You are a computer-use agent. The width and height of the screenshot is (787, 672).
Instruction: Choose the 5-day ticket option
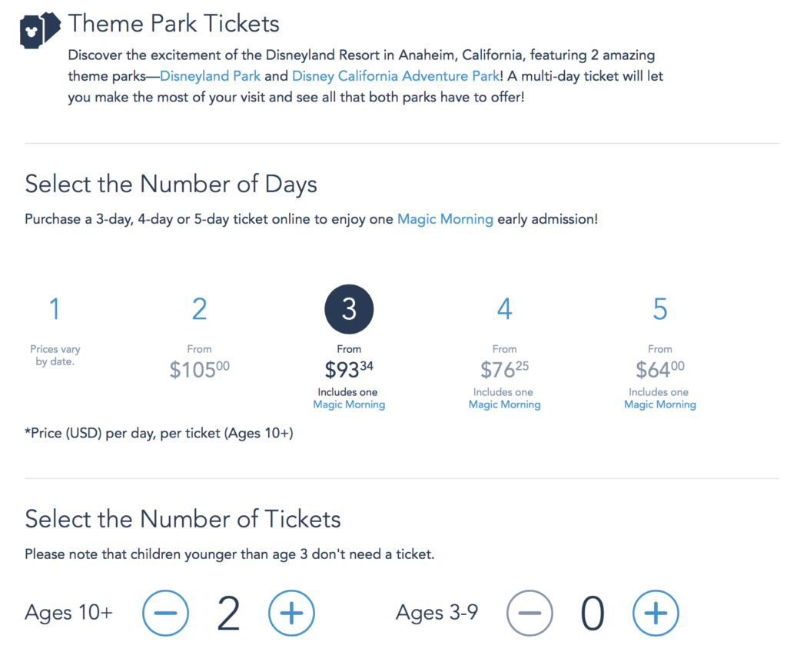coord(659,309)
